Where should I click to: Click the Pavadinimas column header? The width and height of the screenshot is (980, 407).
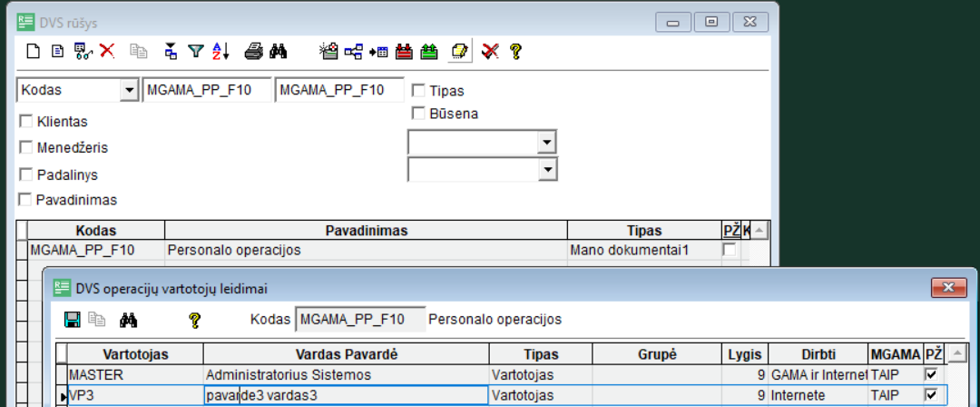367,231
